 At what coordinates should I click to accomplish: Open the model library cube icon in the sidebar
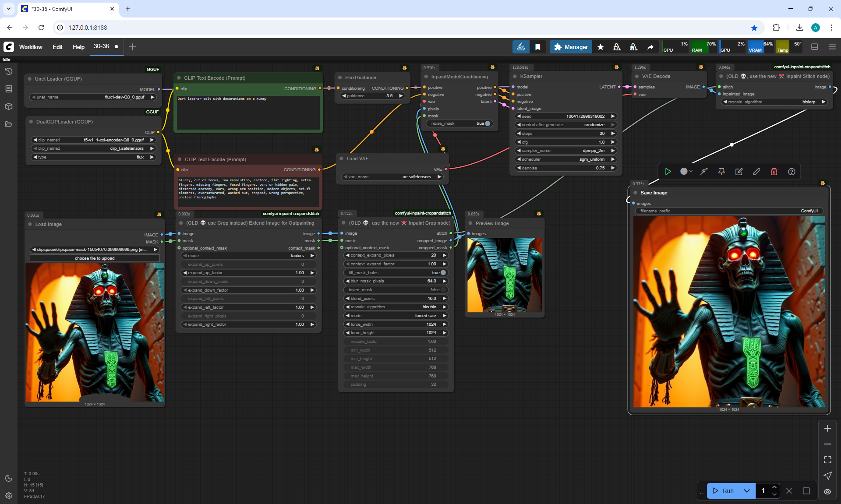click(9, 106)
